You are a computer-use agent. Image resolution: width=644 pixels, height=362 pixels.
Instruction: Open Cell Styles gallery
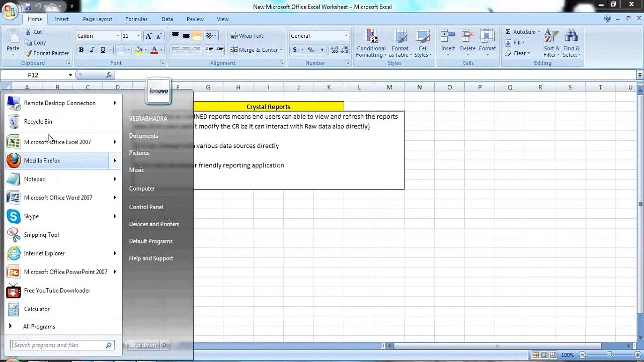pos(423,43)
